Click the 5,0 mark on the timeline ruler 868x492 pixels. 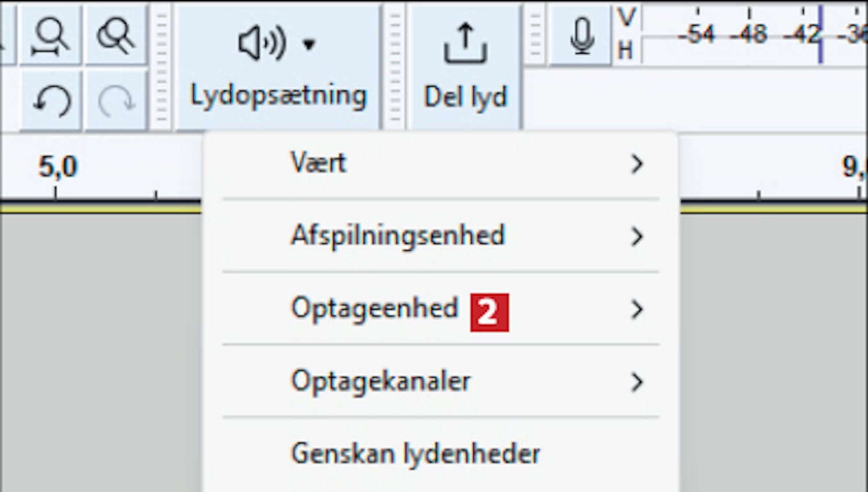point(57,167)
